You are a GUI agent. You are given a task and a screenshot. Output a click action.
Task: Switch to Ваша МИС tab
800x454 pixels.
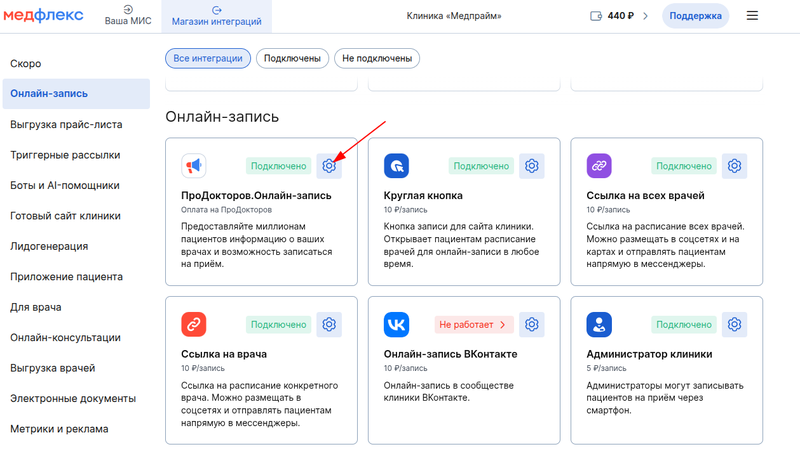click(x=128, y=16)
